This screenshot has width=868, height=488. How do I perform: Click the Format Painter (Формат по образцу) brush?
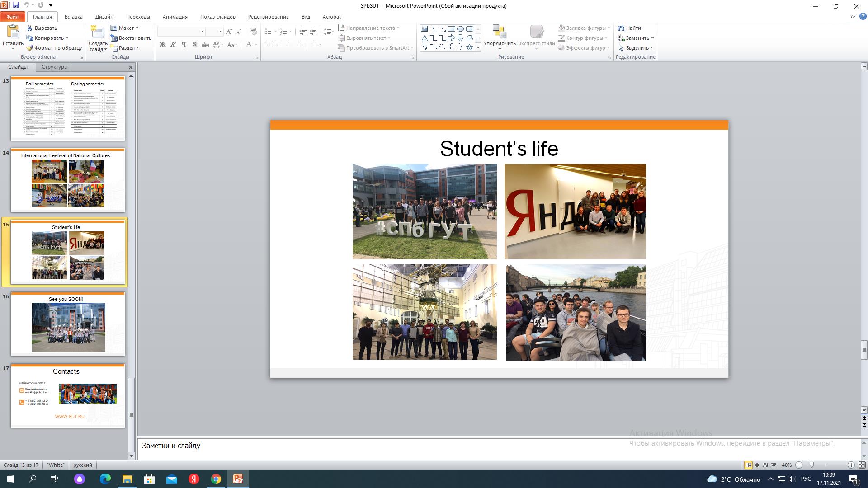coord(30,48)
